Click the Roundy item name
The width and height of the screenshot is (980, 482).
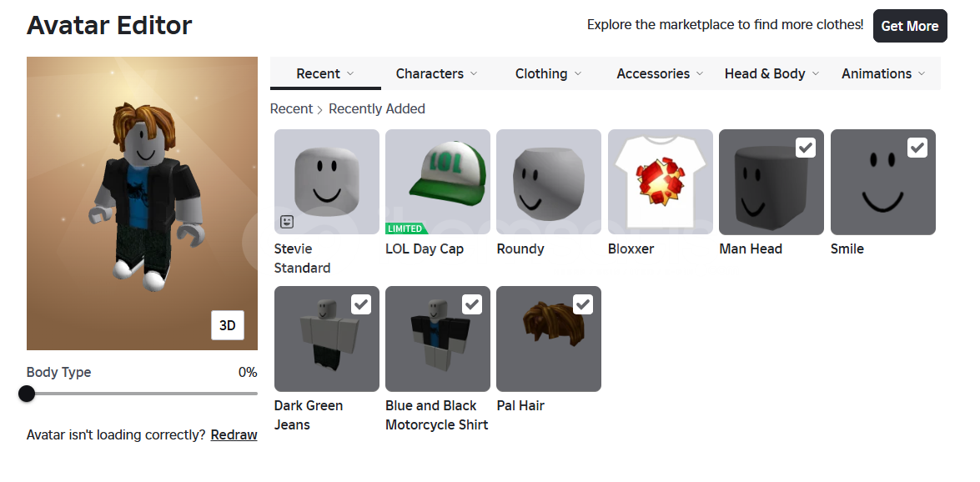520,249
